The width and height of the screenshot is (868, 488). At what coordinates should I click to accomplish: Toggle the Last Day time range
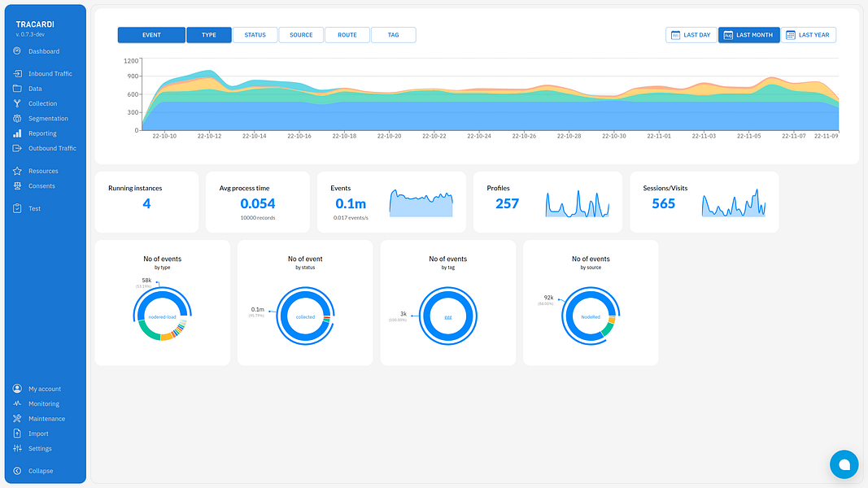click(x=691, y=35)
